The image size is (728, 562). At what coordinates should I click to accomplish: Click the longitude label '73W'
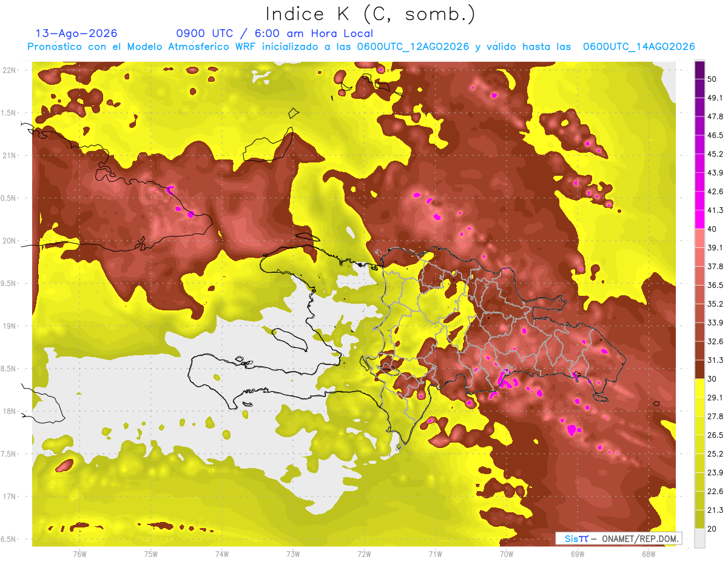point(293,554)
